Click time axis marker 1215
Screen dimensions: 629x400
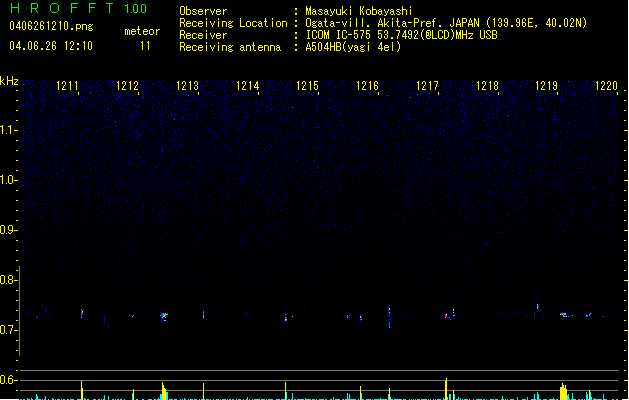pyautogui.click(x=307, y=85)
